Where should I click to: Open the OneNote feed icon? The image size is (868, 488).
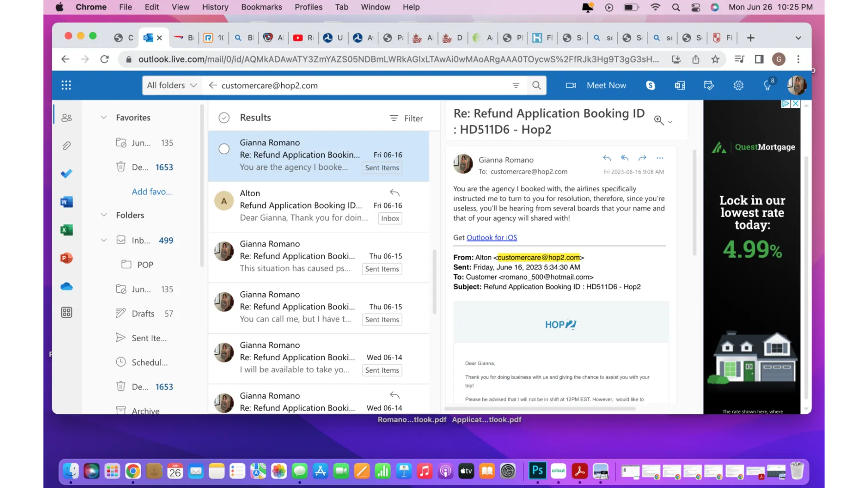pos(680,85)
